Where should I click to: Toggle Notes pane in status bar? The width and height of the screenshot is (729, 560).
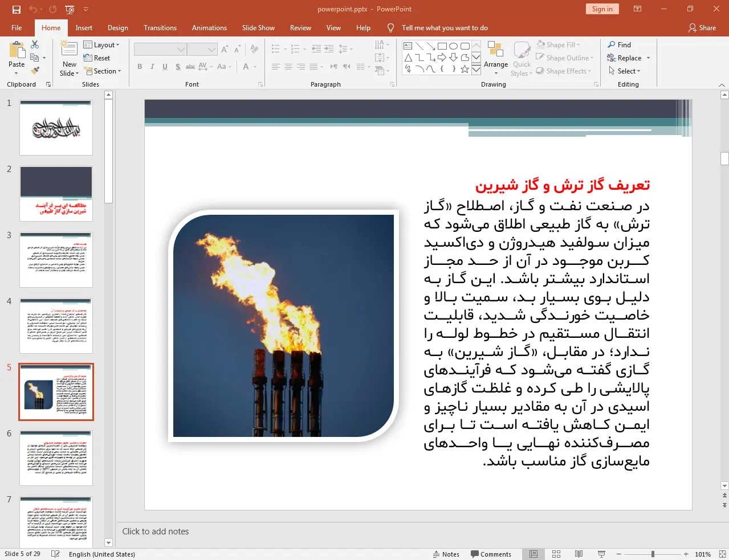(446, 554)
